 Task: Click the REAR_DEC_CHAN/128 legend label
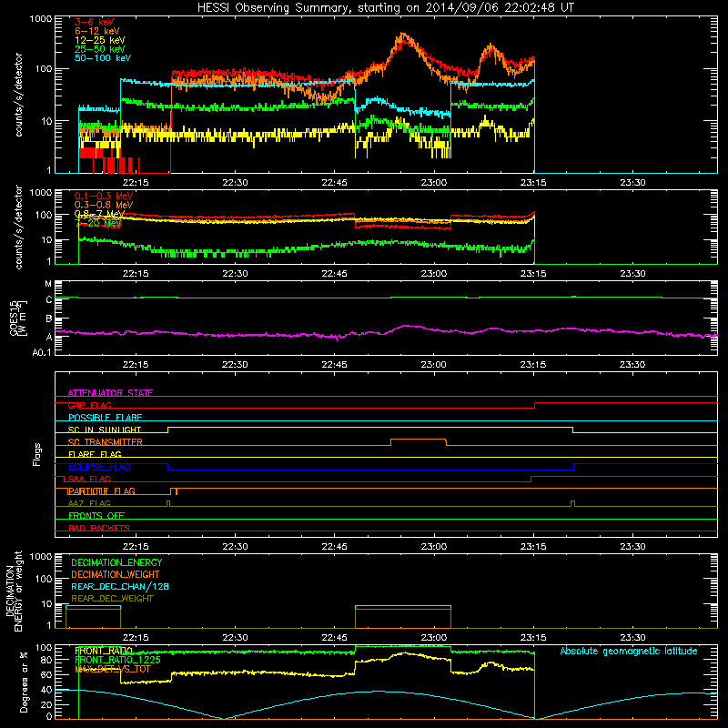coord(120,587)
